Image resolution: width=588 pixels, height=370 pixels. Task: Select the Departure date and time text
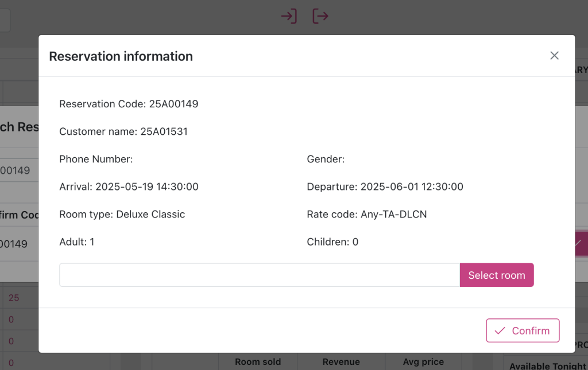tap(385, 186)
